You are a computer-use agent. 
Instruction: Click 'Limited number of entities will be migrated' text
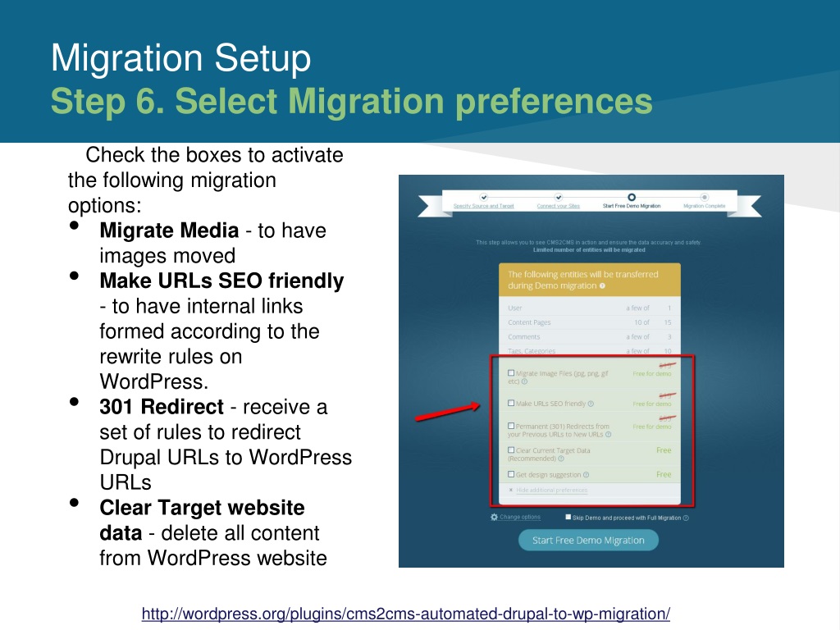point(589,249)
